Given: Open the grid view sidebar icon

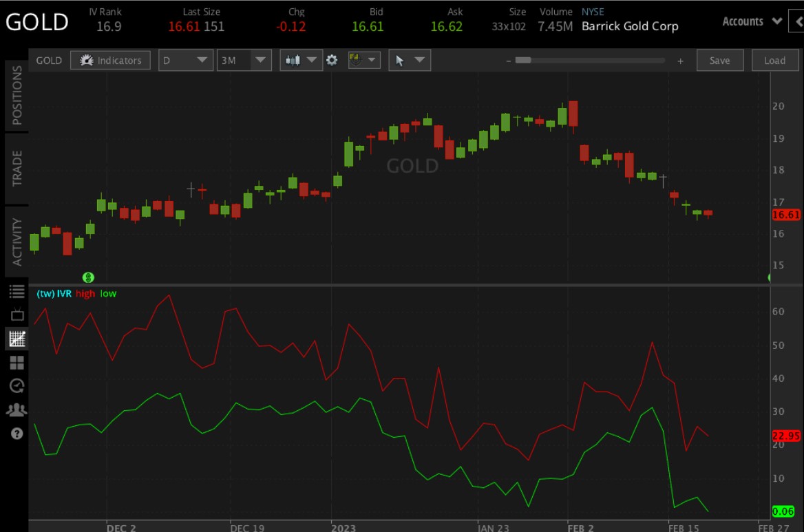Looking at the screenshot, I should (17, 361).
